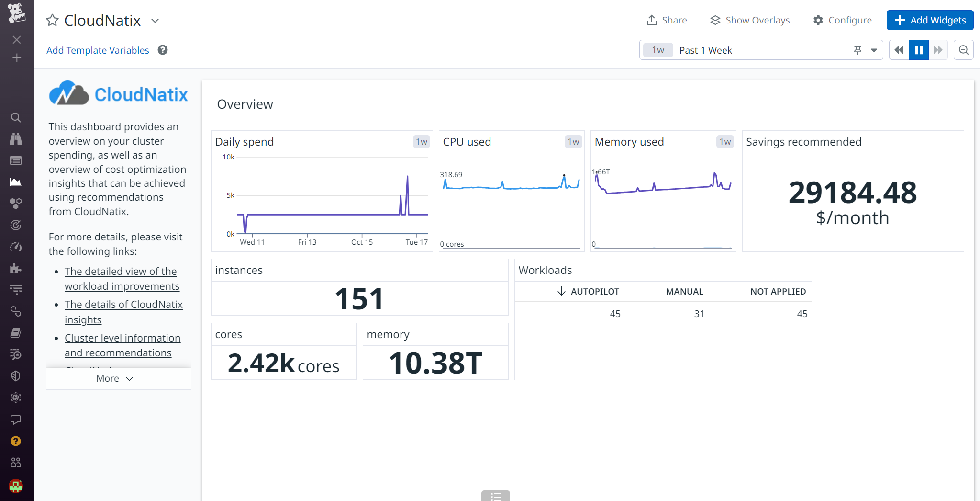Open the Logs search icon in sidebar
This screenshot has height=501, width=980.
point(16,354)
